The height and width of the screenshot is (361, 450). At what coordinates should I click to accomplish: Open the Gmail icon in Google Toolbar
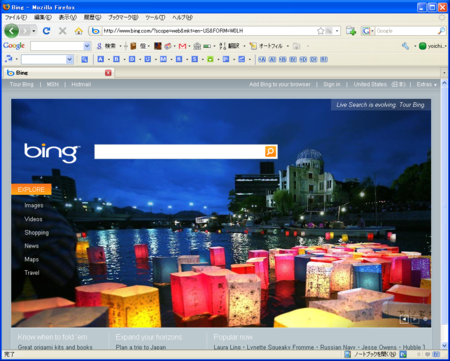click(x=182, y=46)
